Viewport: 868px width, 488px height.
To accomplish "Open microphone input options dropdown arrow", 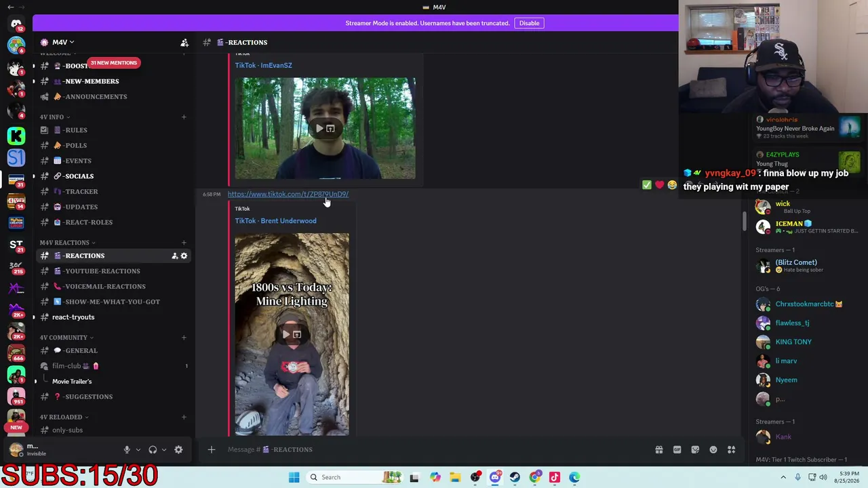I will [x=138, y=449].
